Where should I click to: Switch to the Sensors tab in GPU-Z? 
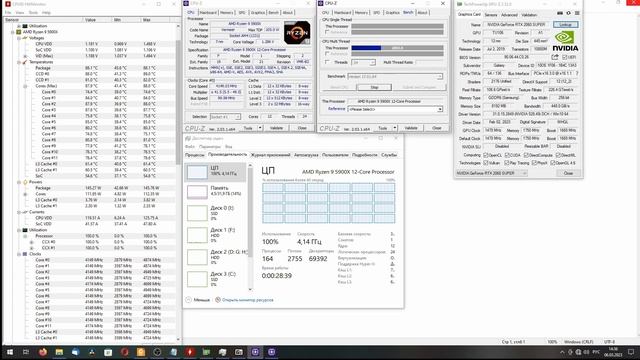491,15
